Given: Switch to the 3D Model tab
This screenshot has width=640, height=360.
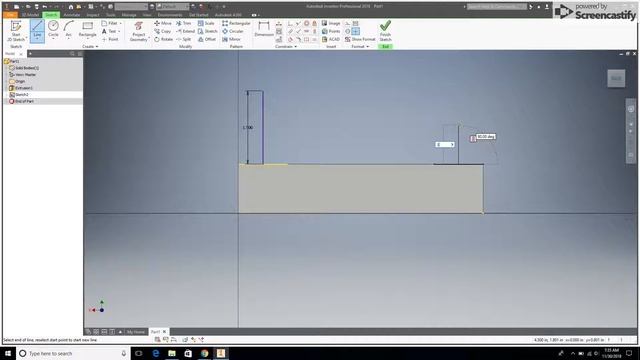Looking at the screenshot, I should point(30,15).
